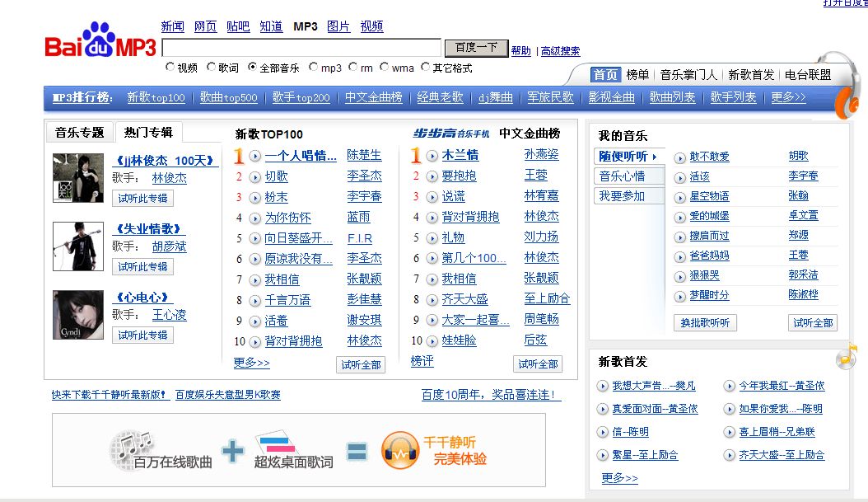Play icon beside 为你伤怀
Image resolution: width=868 pixels, height=502 pixels.
point(254,218)
